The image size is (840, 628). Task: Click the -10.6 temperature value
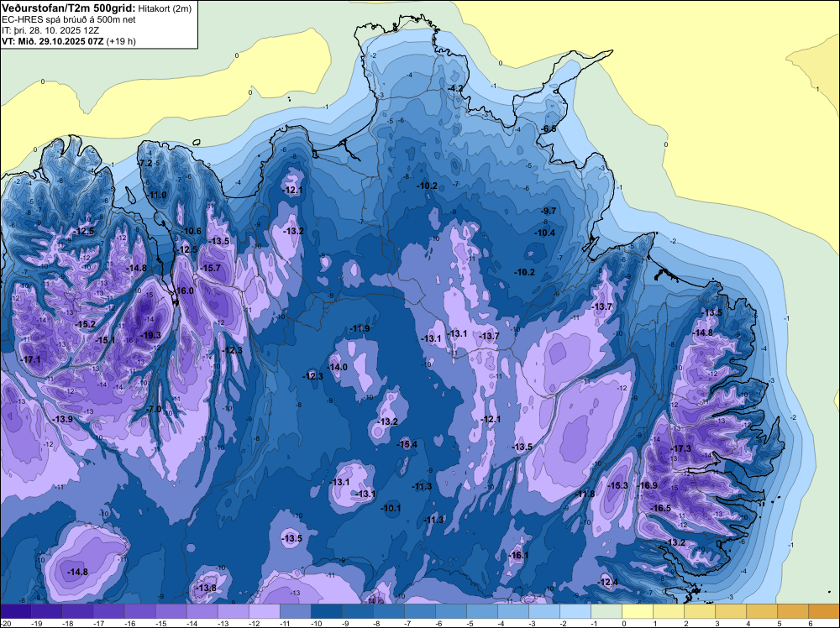[192, 231]
